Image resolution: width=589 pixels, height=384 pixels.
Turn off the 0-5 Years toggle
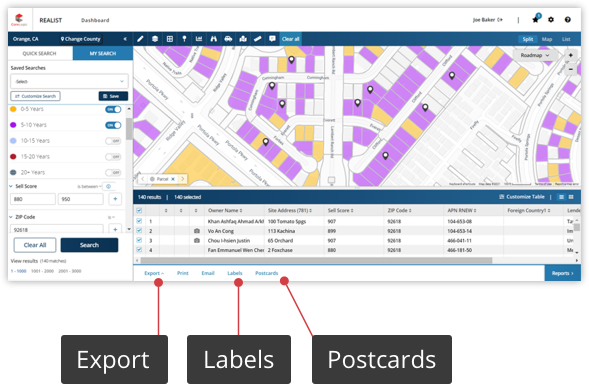pos(113,109)
